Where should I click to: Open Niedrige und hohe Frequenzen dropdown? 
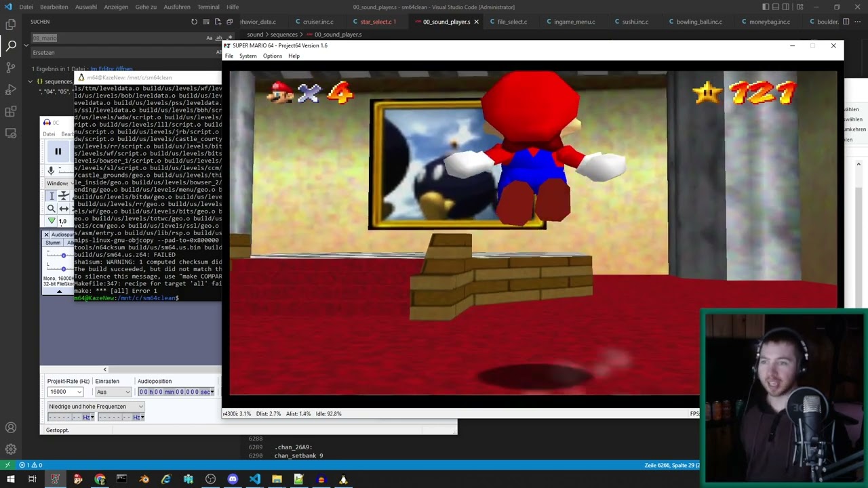click(96, 406)
